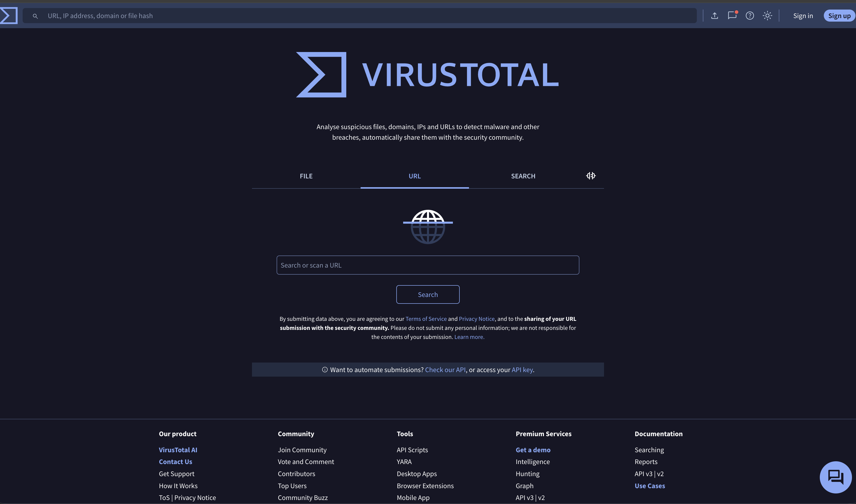Click Desktop Apps under Tools

point(417,474)
